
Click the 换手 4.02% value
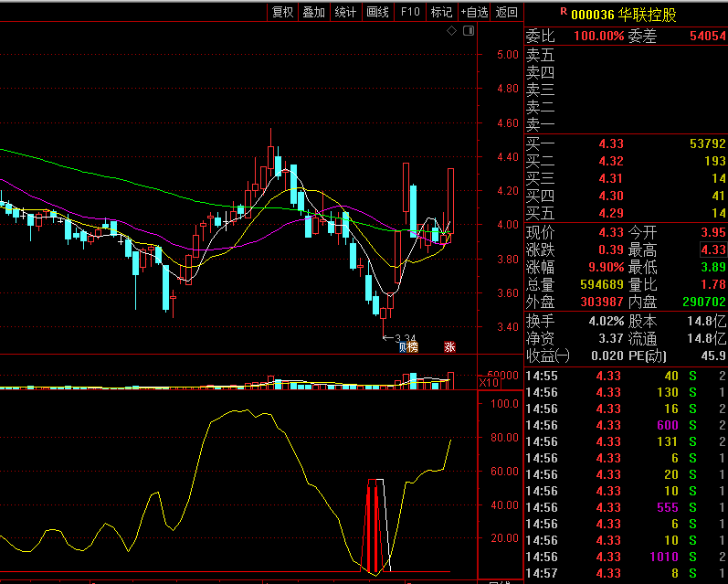click(607, 321)
